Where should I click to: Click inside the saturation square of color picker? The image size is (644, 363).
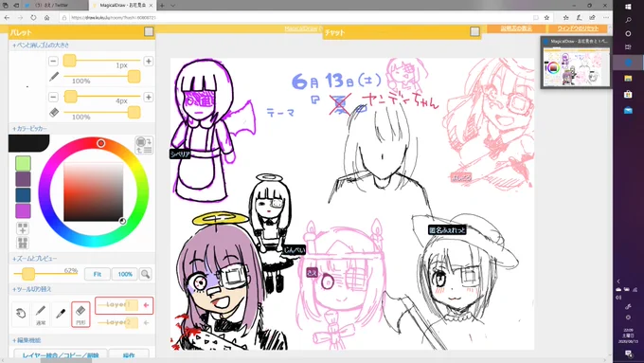93,191
